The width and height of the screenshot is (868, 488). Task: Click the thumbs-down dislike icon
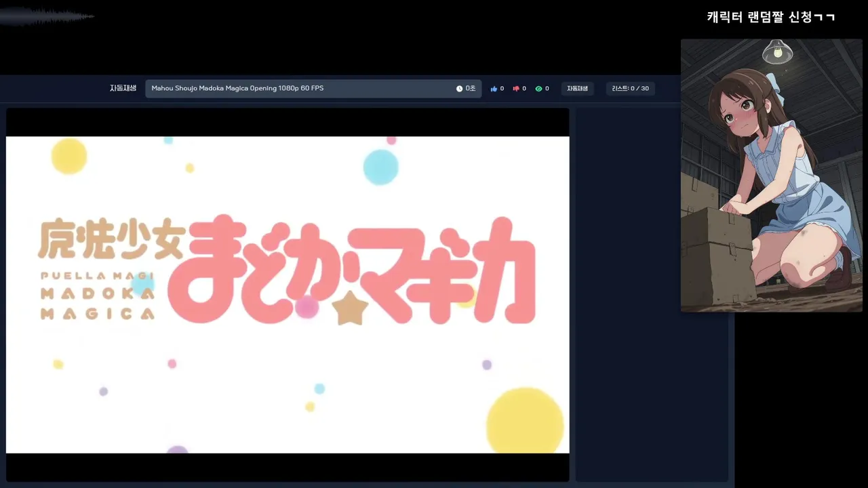[516, 89]
